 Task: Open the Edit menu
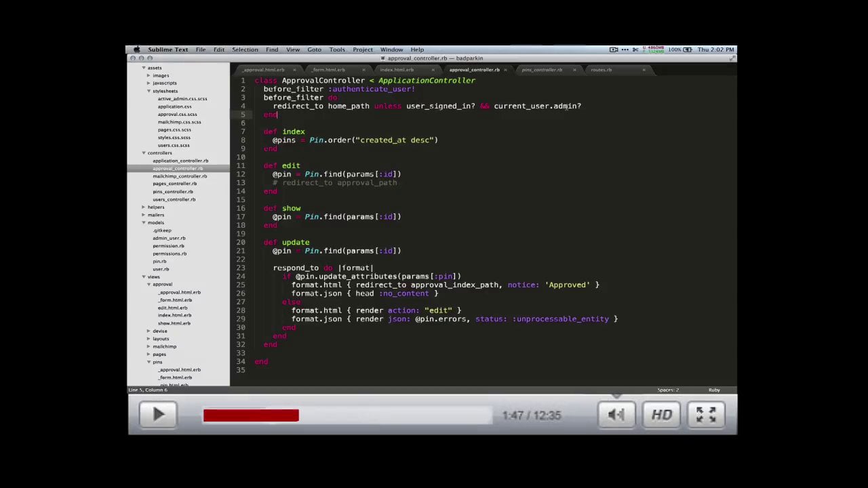coord(219,49)
